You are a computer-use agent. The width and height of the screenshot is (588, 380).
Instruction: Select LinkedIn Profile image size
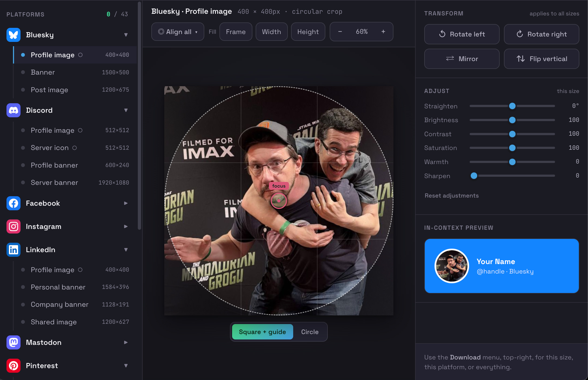pos(75,270)
